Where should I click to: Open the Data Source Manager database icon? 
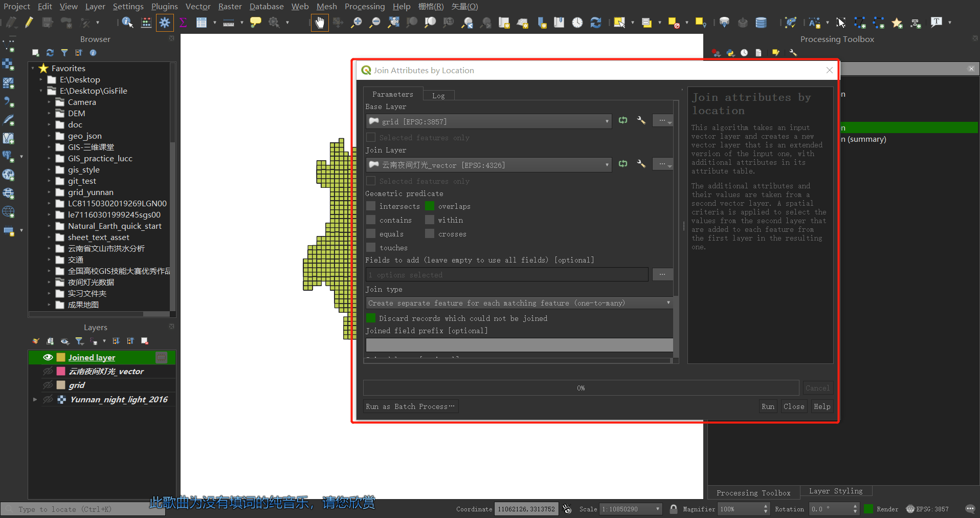tap(761, 23)
